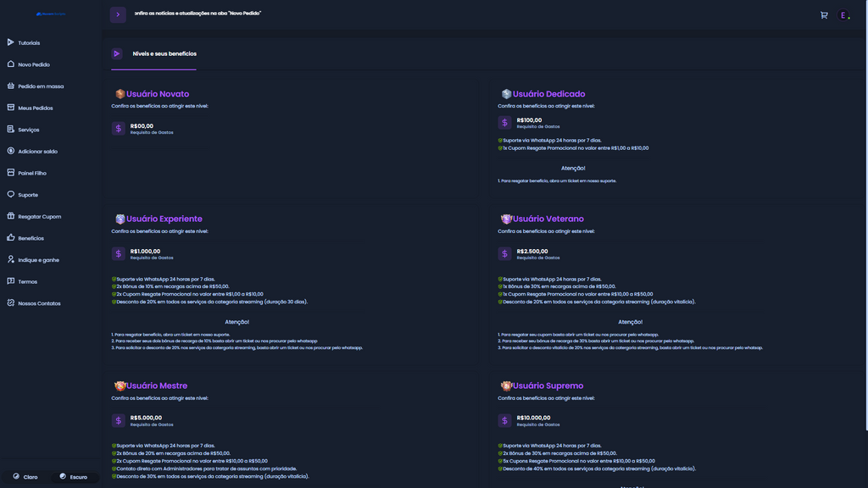Click the Suporte chat icon
868x488 pixels.
11,195
